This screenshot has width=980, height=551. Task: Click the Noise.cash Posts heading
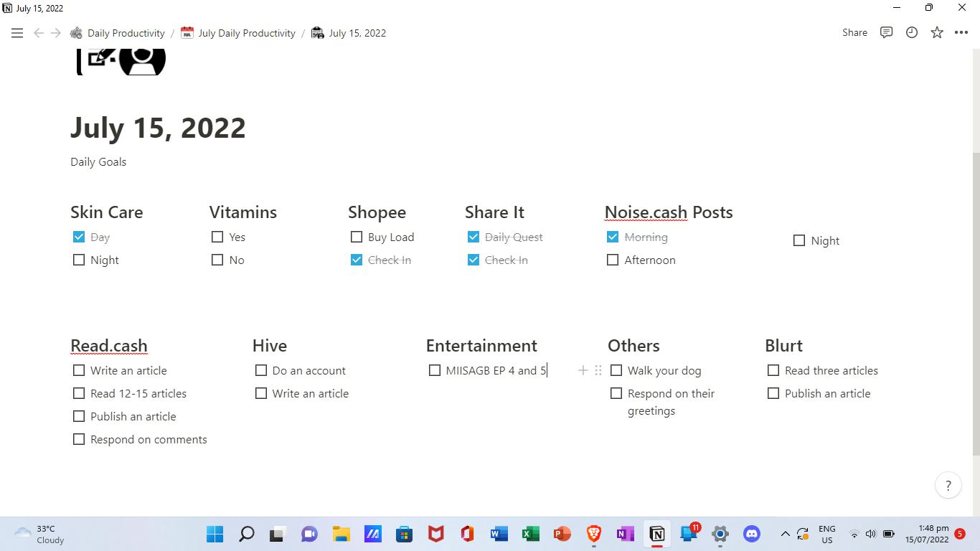(669, 212)
